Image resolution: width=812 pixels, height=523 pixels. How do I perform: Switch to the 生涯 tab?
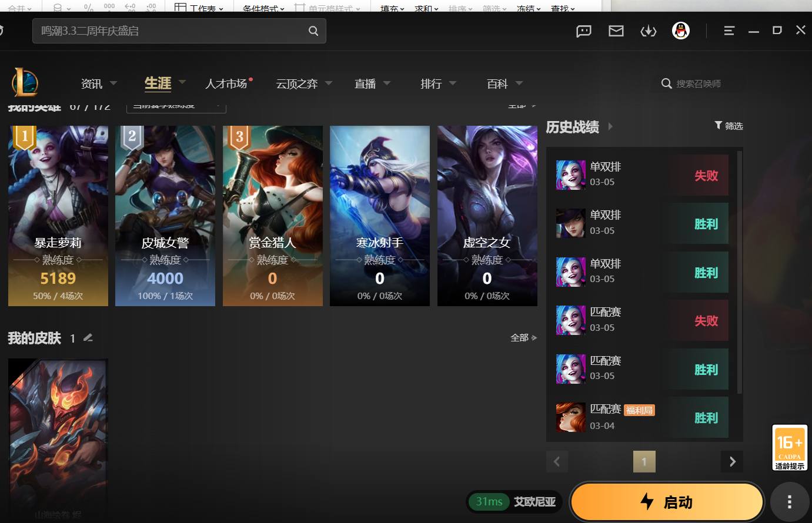pyautogui.click(x=158, y=83)
